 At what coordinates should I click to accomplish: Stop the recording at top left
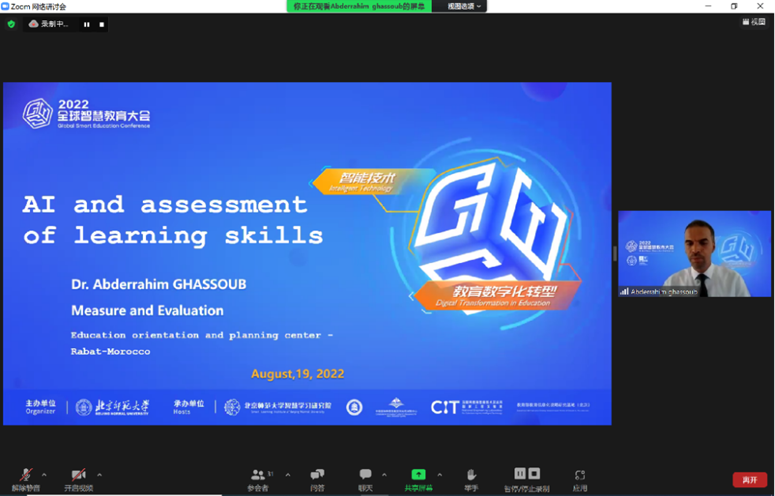[101, 24]
